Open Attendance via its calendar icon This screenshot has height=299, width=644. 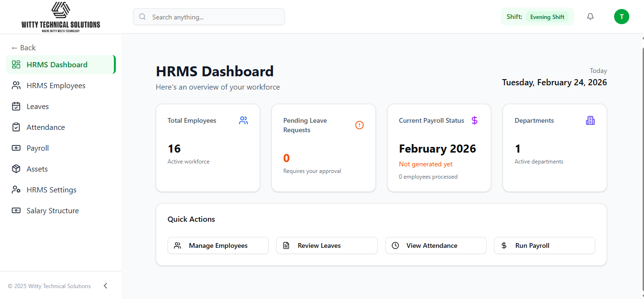[16, 127]
